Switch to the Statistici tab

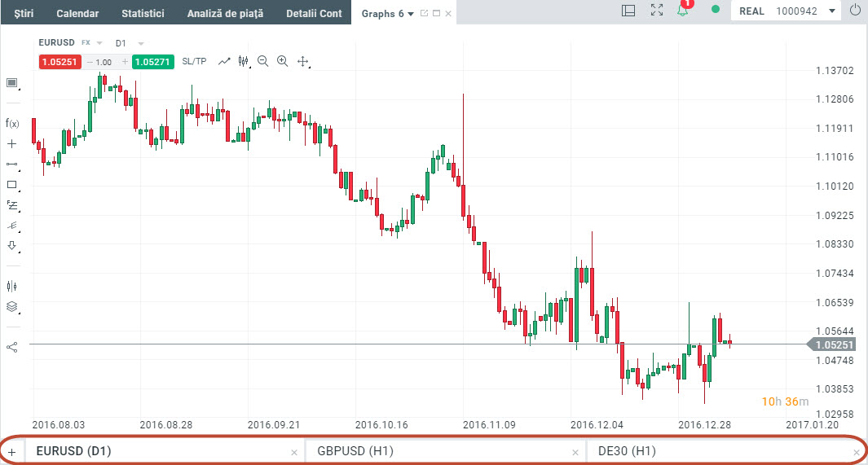click(x=143, y=13)
